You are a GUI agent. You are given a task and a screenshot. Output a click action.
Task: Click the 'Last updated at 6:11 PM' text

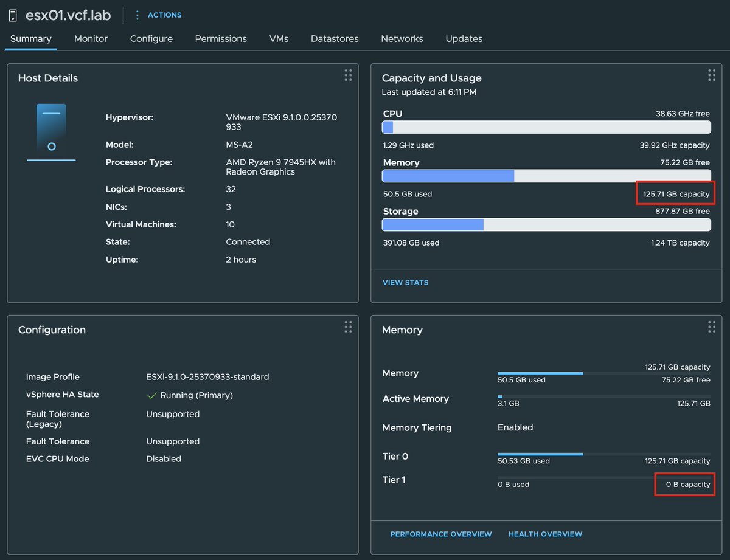tap(429, 92)
